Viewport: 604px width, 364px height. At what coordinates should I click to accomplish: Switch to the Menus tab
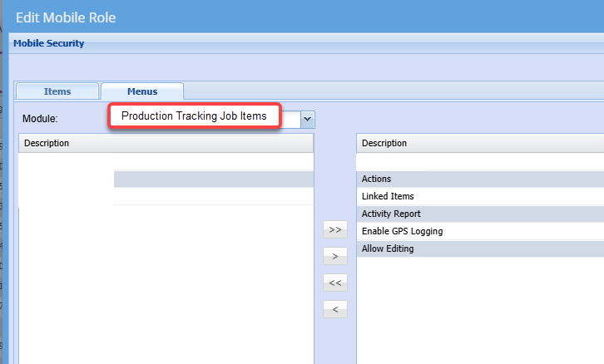pos(142,91)
